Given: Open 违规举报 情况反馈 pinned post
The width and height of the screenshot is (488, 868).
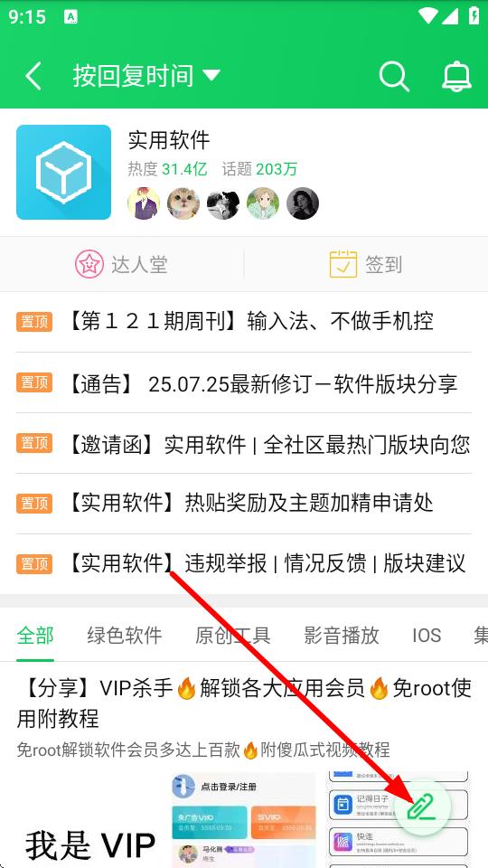Looking at the screenshot, I should (x=243, y=564).
